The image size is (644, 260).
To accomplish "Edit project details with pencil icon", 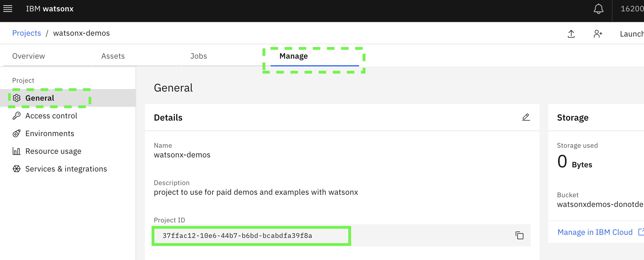I will 526,117.
